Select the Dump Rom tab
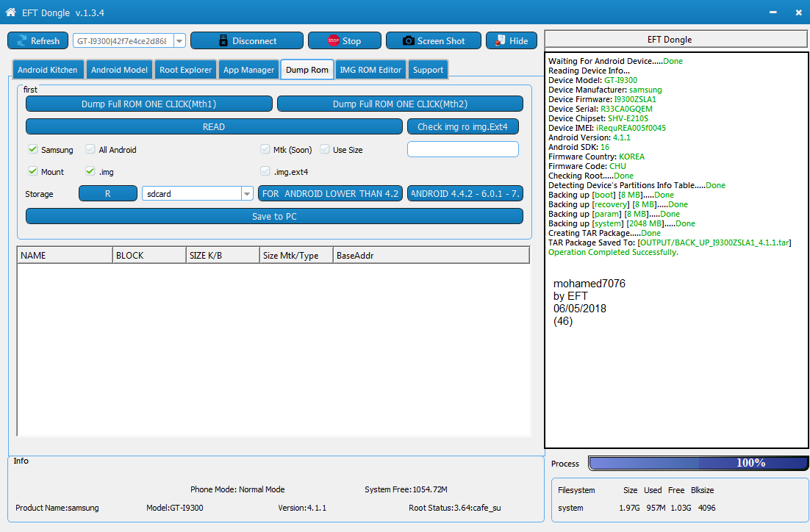Viewport: 810px width, 532px height. (307, 70)
